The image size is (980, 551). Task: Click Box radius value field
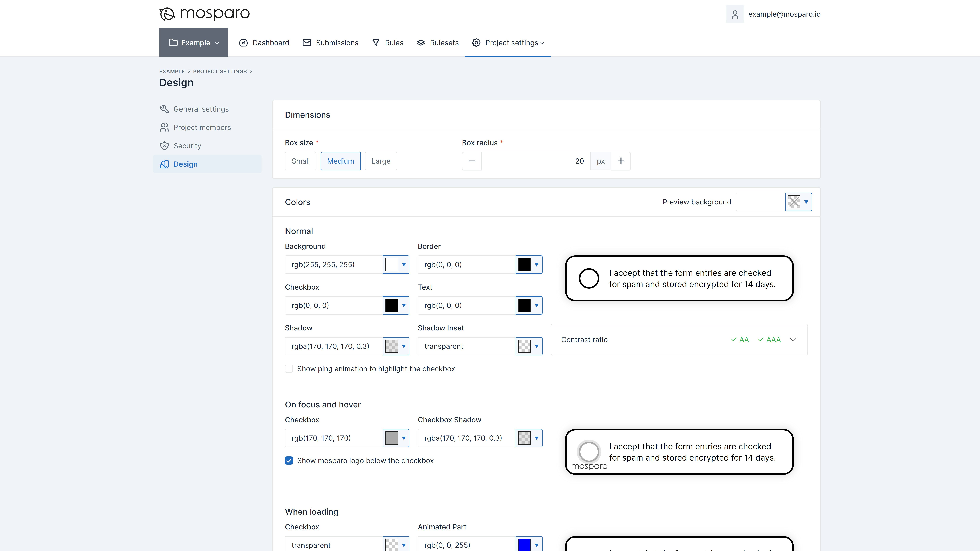tap(536, 161)
